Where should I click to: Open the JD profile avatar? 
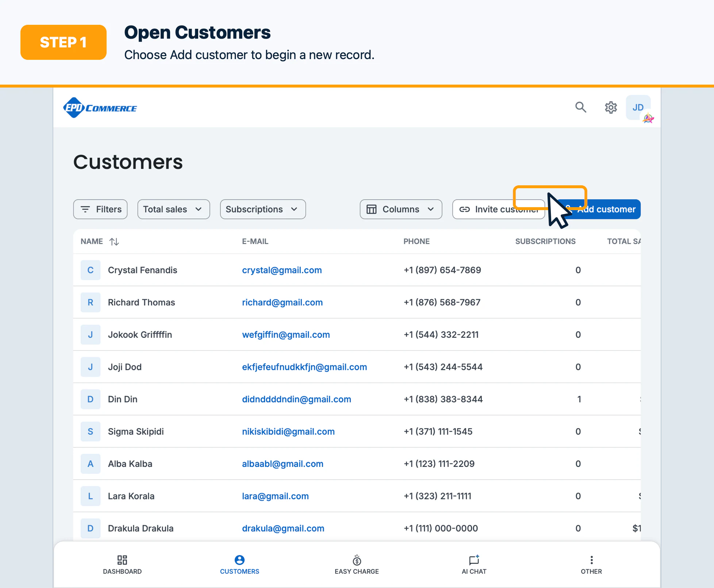(638, 107)
